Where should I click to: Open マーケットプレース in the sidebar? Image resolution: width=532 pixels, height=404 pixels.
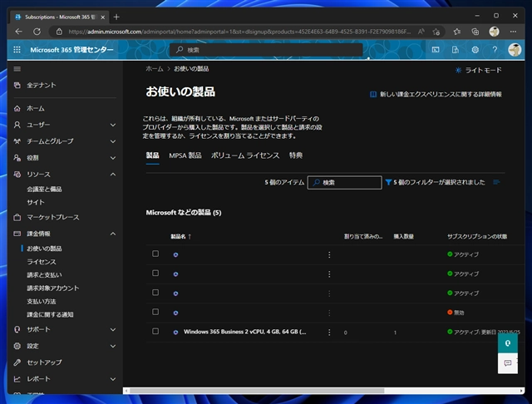click(x=53, y=217)
